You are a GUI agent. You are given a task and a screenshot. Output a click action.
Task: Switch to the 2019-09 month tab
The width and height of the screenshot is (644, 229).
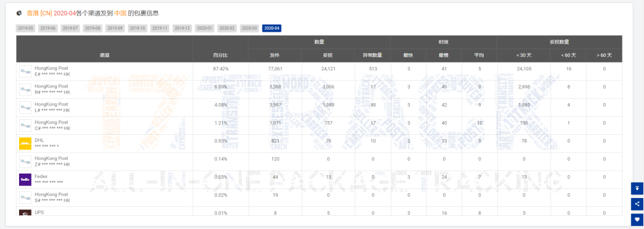coord(115,28)
